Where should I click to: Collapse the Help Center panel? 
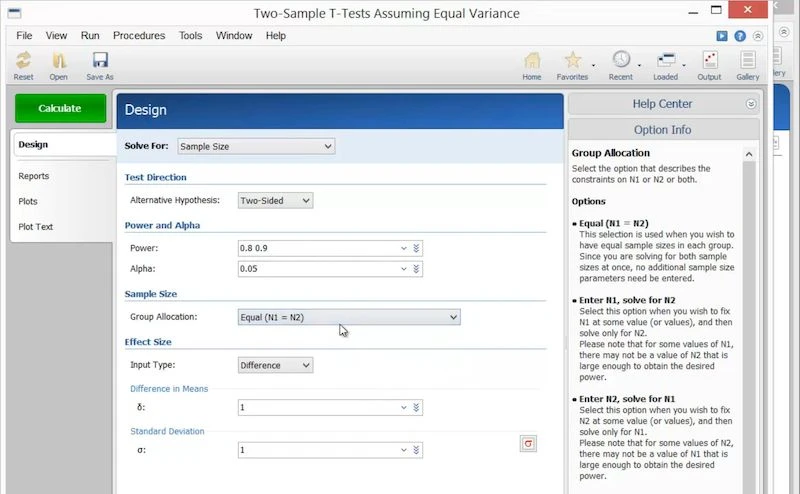pos(751,104)
